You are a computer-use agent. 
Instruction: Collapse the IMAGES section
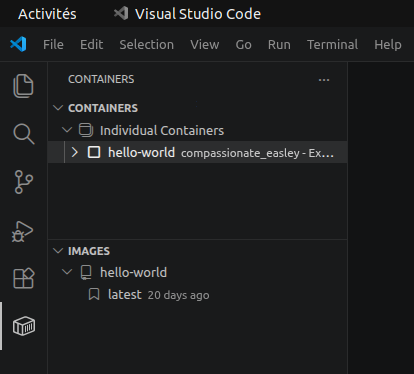58,251
